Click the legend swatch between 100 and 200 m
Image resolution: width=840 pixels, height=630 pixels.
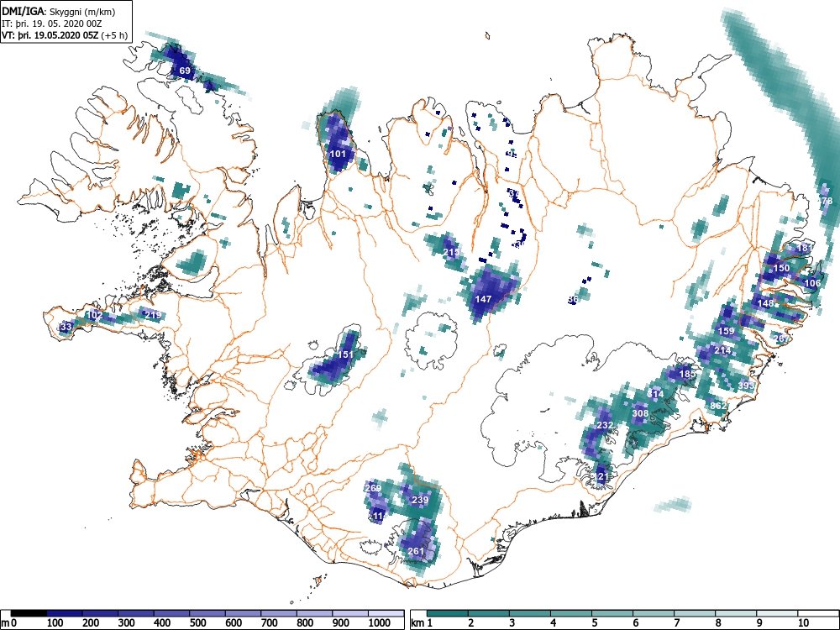pyautogui.click(x=65, y=612)
